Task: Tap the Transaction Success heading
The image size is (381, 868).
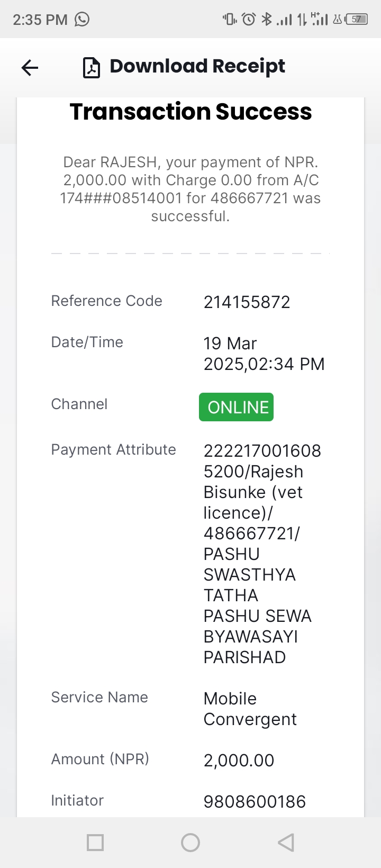Action: (x=190, y=112)
